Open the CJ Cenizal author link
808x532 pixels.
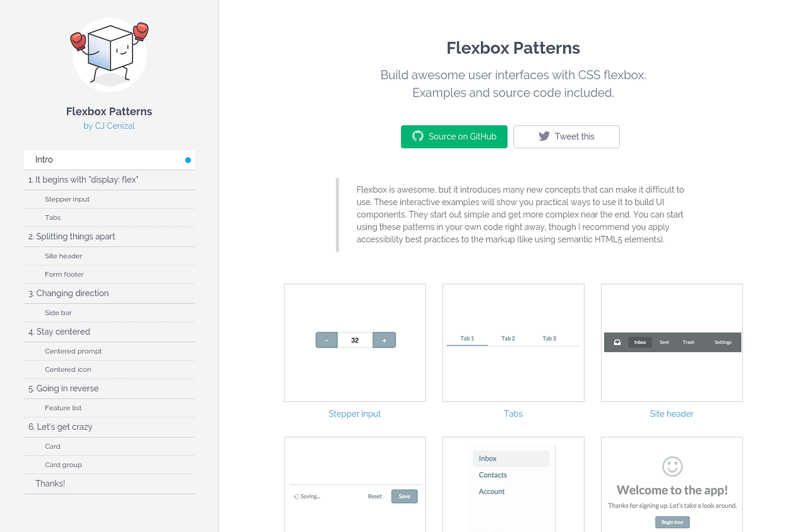point(116,126)
